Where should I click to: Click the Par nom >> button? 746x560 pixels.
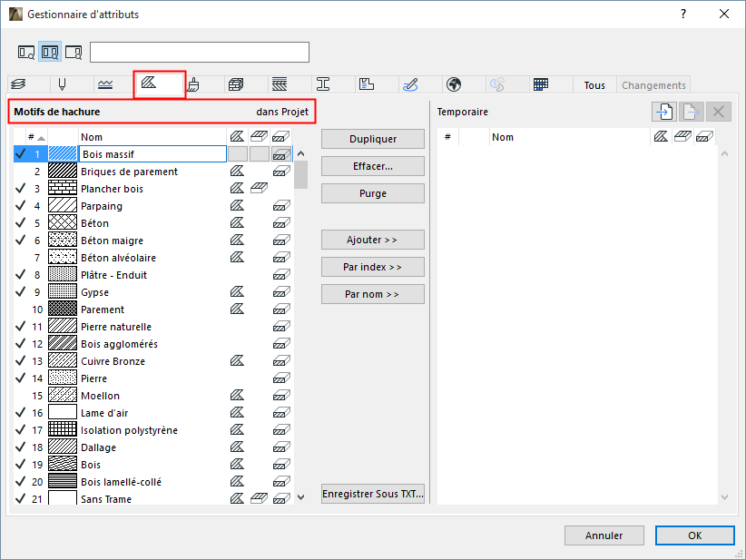point(372,294)
